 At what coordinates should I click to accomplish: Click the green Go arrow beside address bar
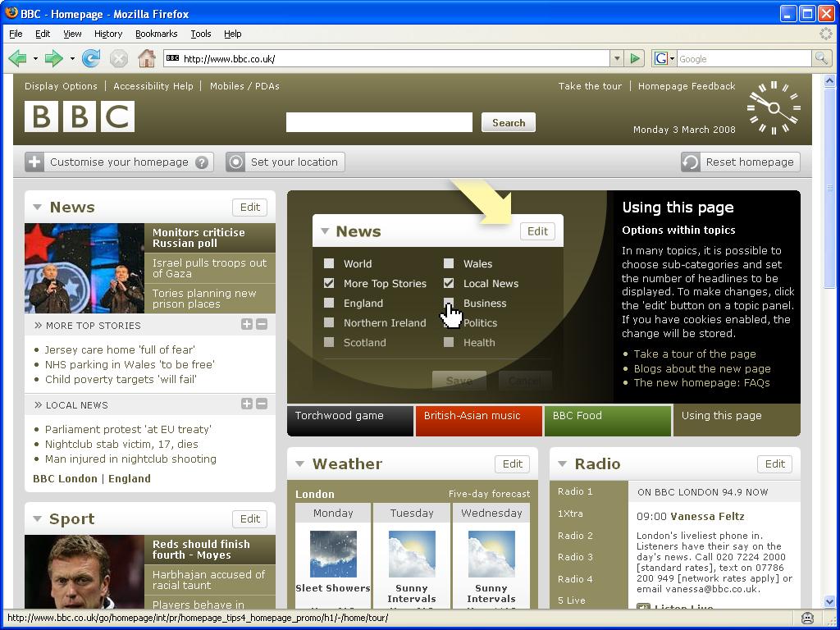pos(634,58)
